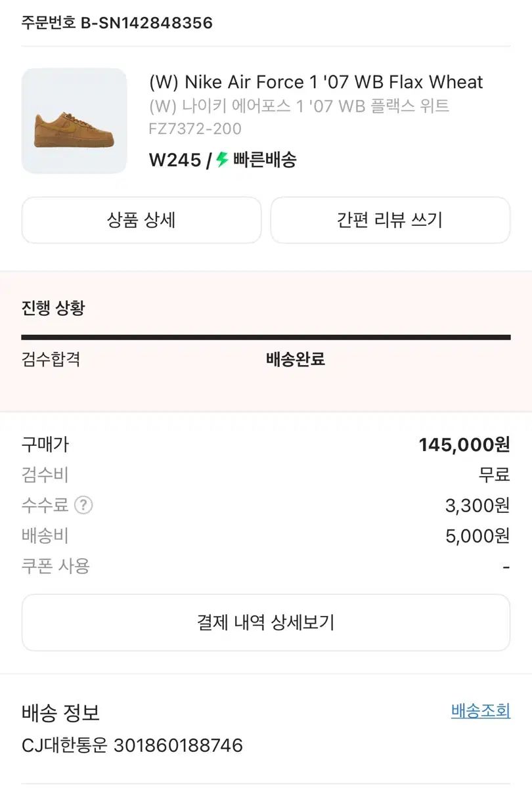The width and height of the screenshot is (532, 788).
Task: Tap the CJ대한통운 tracking number 301860188746
Action: tap(178, 745)
